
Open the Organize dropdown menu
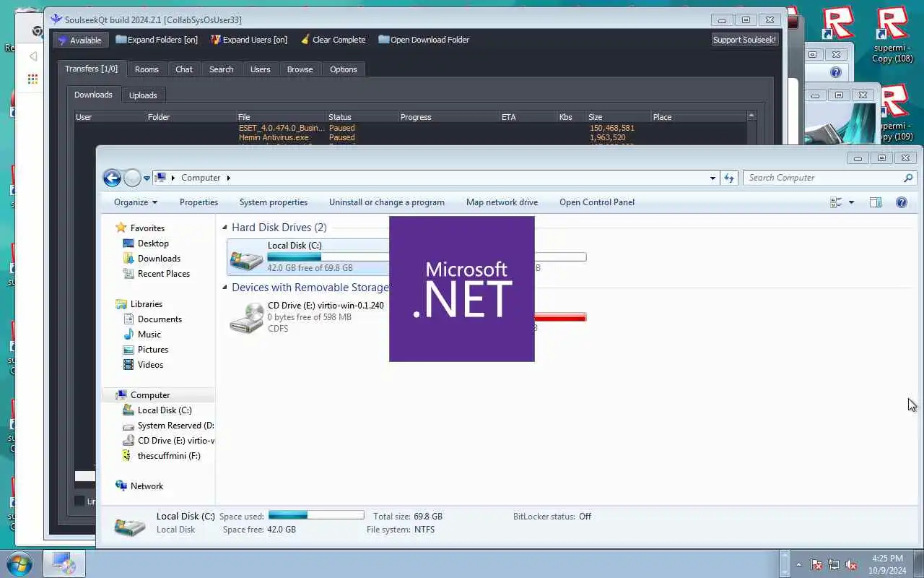pyautogui.click(x=135, y=202)
